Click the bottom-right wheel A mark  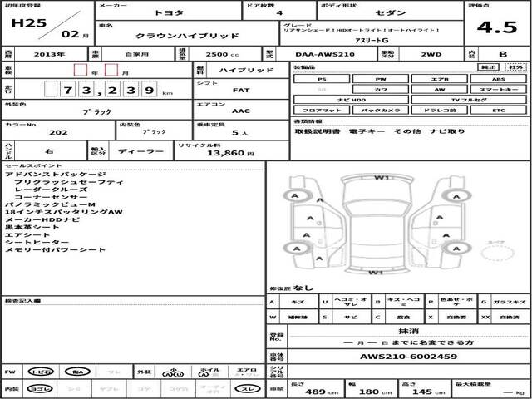(455, 247)
